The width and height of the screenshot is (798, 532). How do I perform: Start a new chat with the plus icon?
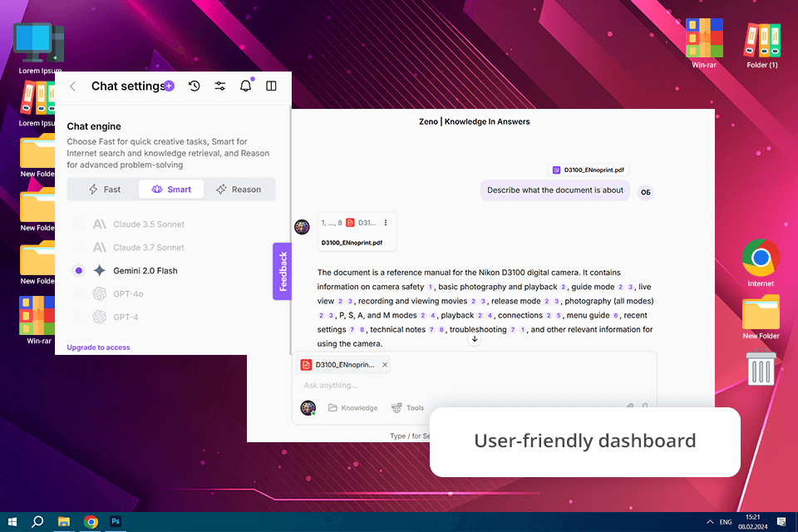point(169,86)
